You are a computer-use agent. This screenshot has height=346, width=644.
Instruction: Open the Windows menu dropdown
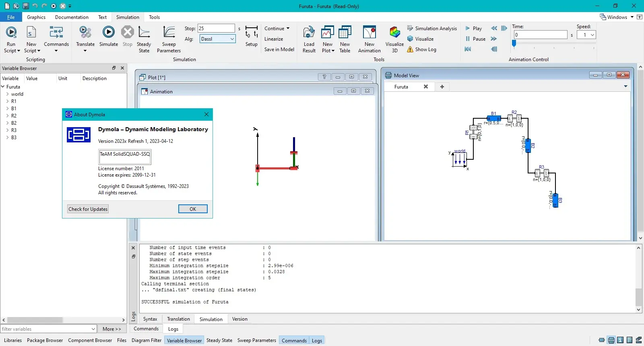pyautogui.click(x=617, y=17)
